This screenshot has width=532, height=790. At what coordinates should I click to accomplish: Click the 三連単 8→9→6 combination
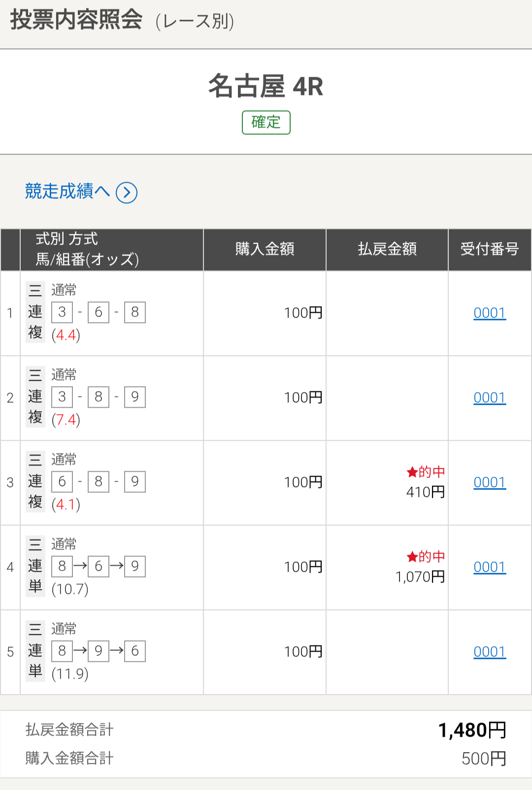coord(99,651)
